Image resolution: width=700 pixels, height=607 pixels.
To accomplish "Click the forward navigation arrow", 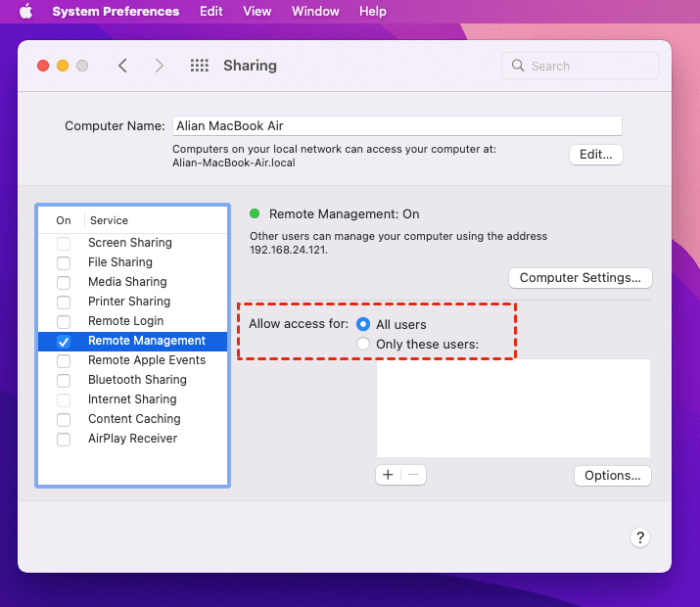I will (x=160, y=66).
